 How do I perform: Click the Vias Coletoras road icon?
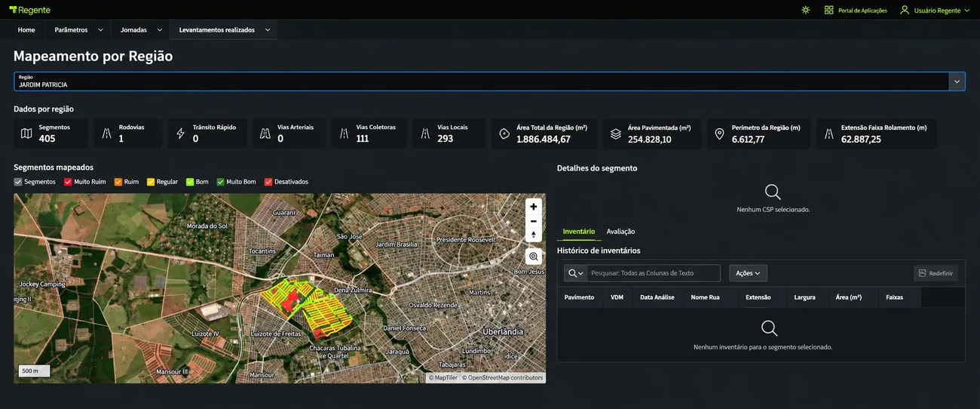pyautogui.click(x=344, y=134)
